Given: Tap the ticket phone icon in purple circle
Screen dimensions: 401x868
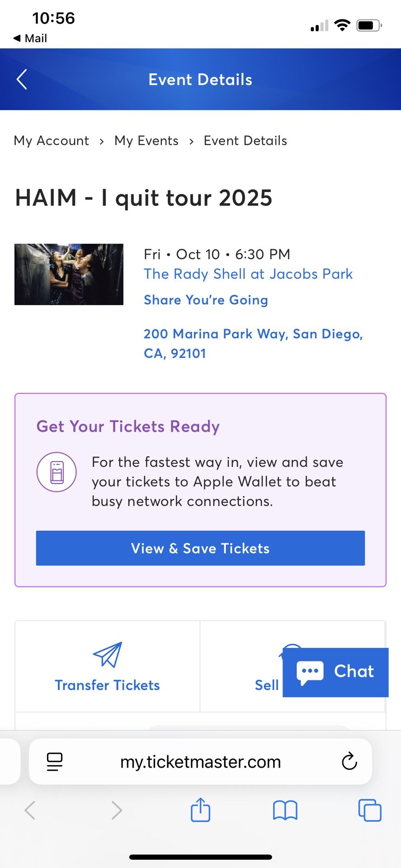Looking at the screenshot, I should (57, 472).
